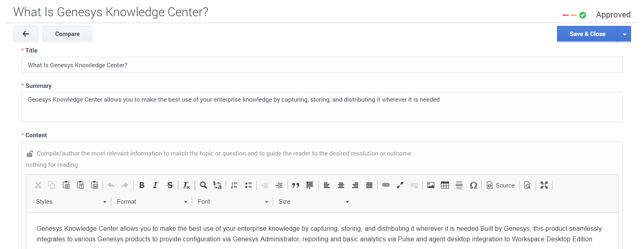Expand the Save & Close arrow menu
This screenshot has width=644, height=249.
click(625, 34)
